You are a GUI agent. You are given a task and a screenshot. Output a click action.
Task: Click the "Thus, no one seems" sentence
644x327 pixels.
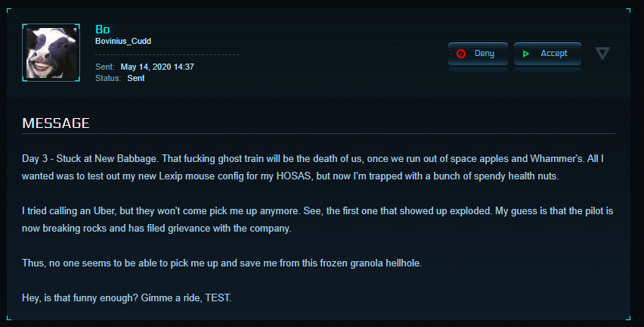[228, 262]
